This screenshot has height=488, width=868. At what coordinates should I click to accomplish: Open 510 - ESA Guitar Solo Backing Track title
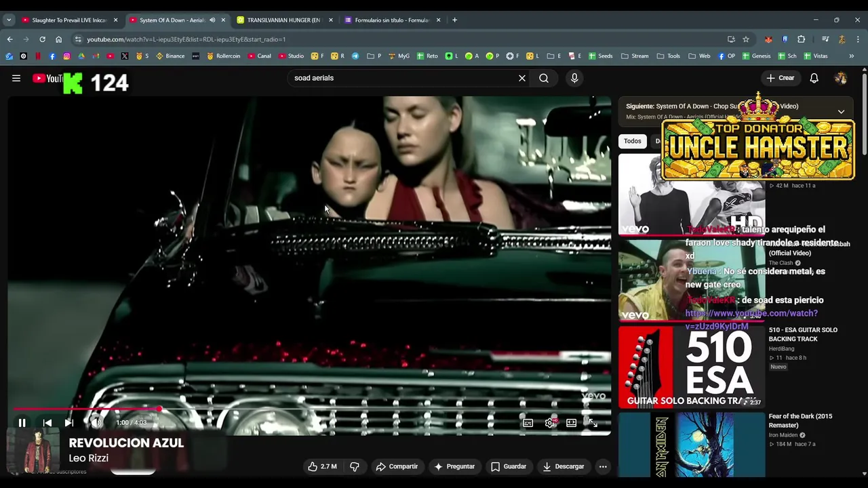point(803,334)
